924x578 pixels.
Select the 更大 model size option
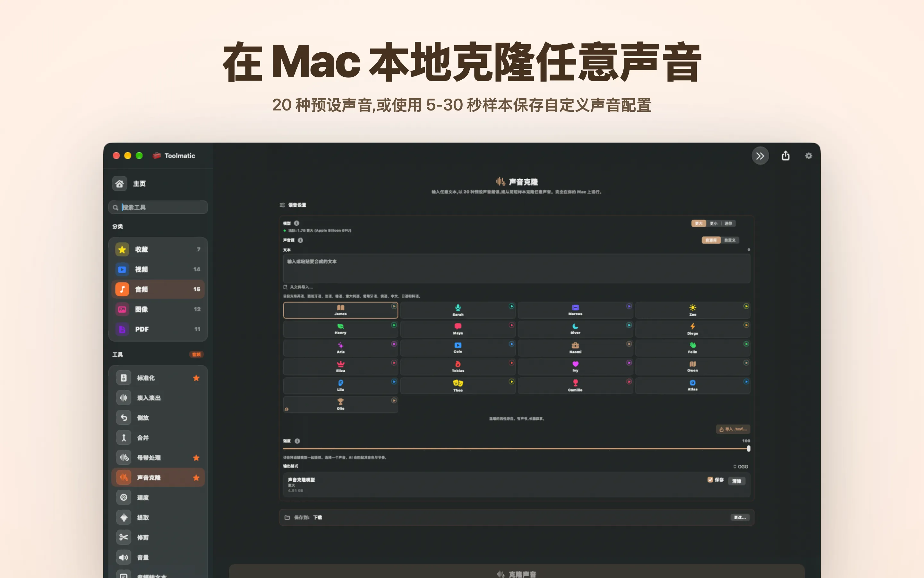[x=698, y=223]
